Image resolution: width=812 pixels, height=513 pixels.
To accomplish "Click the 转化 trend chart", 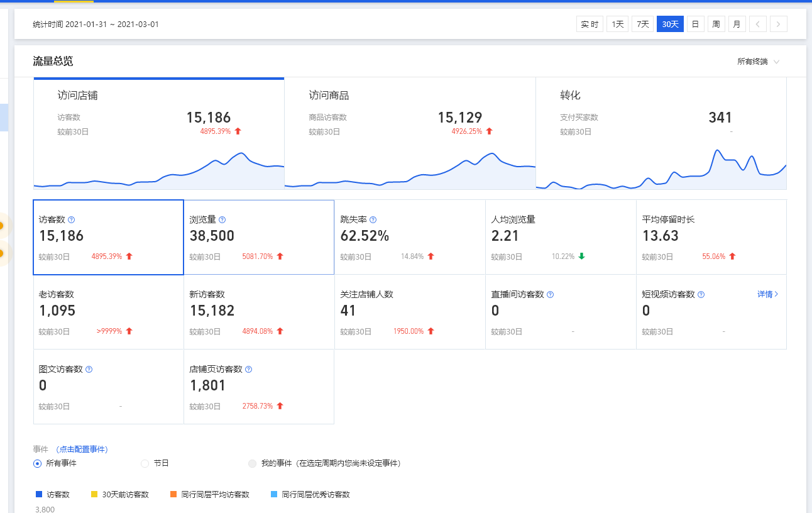I will [661, 168].
